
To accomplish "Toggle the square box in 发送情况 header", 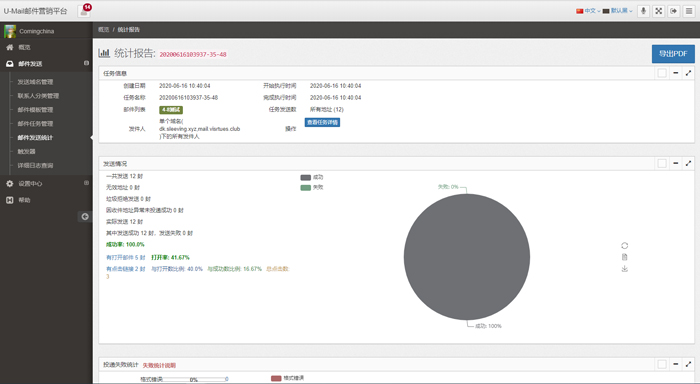I will [x=662, y=163].
